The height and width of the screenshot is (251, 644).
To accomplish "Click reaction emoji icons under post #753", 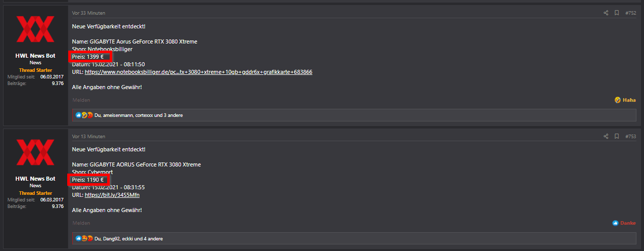I will (84, 238).
